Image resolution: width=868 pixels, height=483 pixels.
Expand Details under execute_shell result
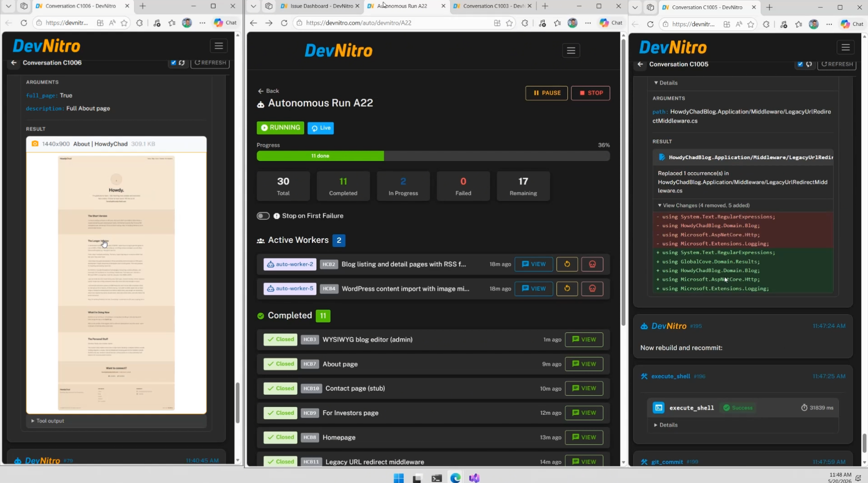pos(665,425)
